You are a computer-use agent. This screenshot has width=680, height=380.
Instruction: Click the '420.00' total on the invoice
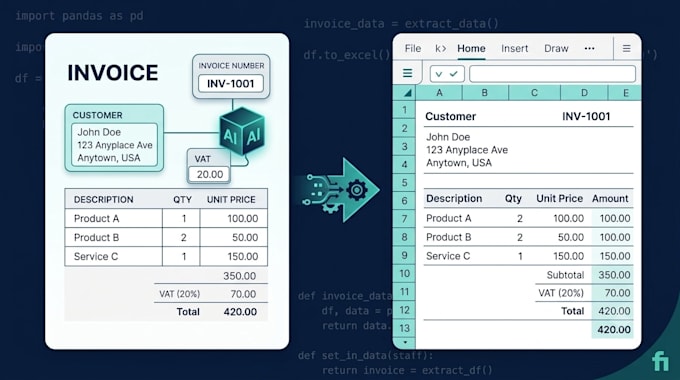240,312
